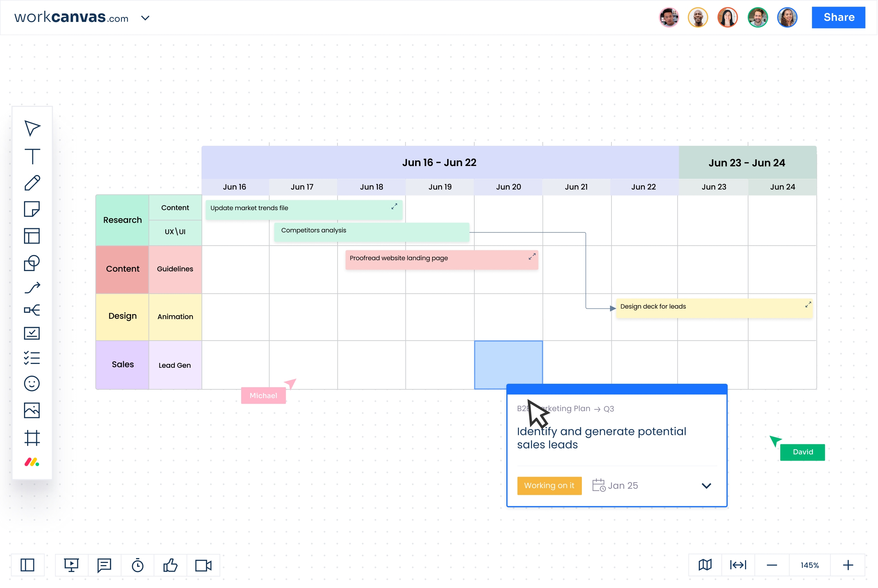Select the Text tool
878x588 pixels.
(32, 156)
